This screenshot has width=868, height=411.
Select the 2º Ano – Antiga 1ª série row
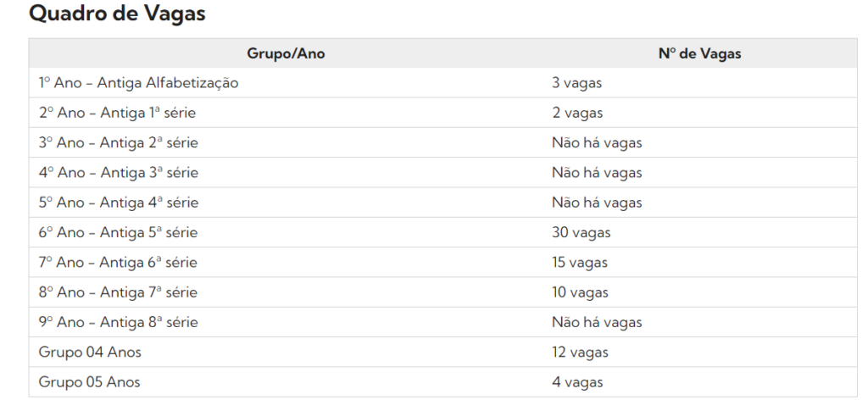coord(442,113)
